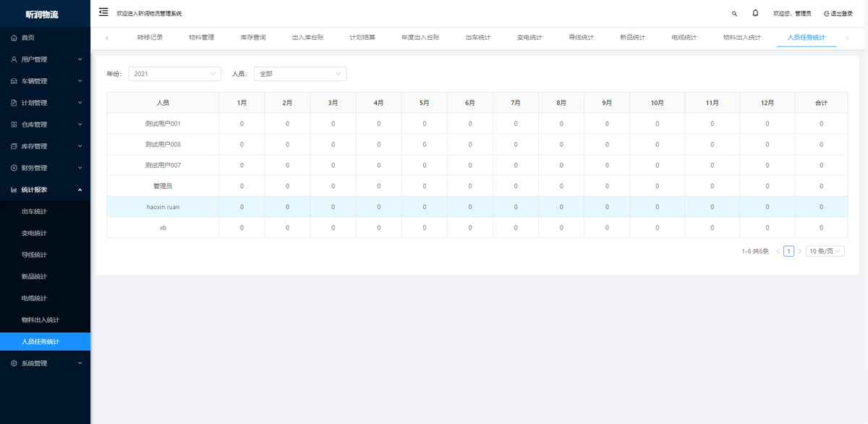Switch to the 新品统计 tab

click(633, 37)
